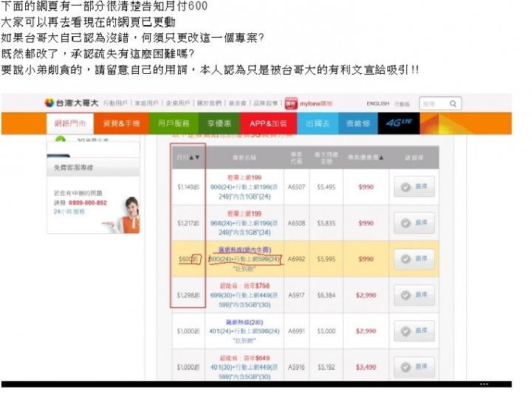Open the APP&加值 tab

(268, 123)
